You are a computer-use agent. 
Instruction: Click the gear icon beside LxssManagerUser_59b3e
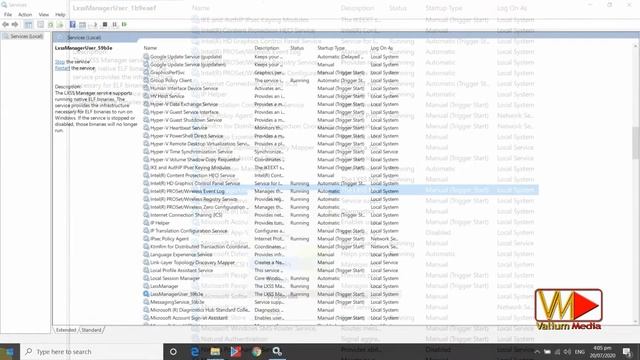146,294
